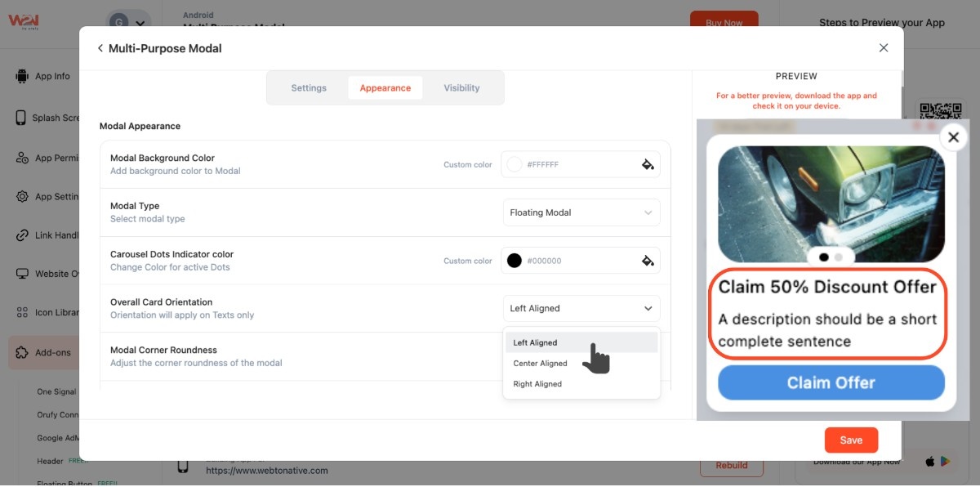980x487 pixels.
Task: Click the Link Handling sidebar icon
Action: [x=22, y=235]
